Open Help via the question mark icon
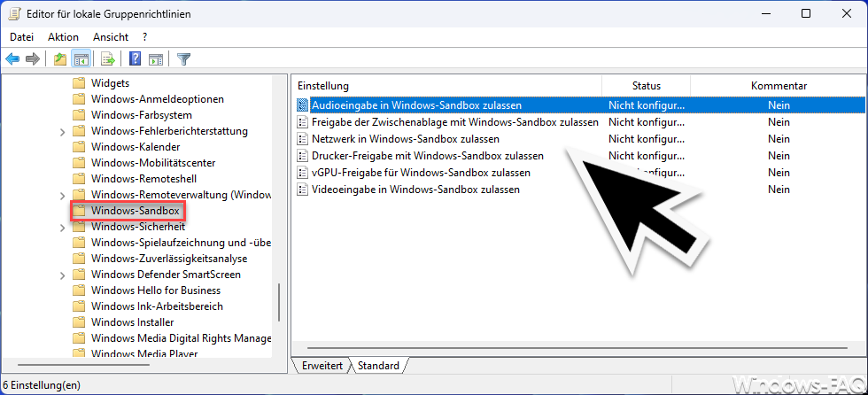Viewport: 868px width, 395px height. [x=135, y=58]
